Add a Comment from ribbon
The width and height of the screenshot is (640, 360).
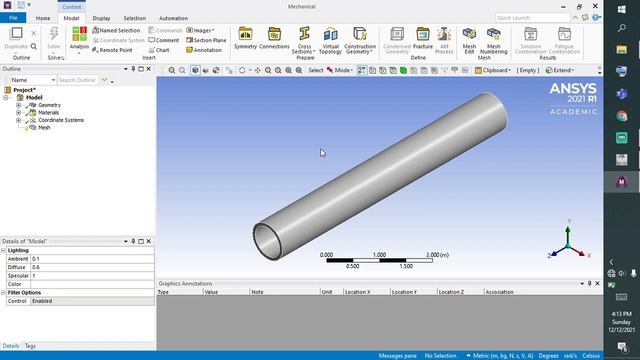coord(164,40)
